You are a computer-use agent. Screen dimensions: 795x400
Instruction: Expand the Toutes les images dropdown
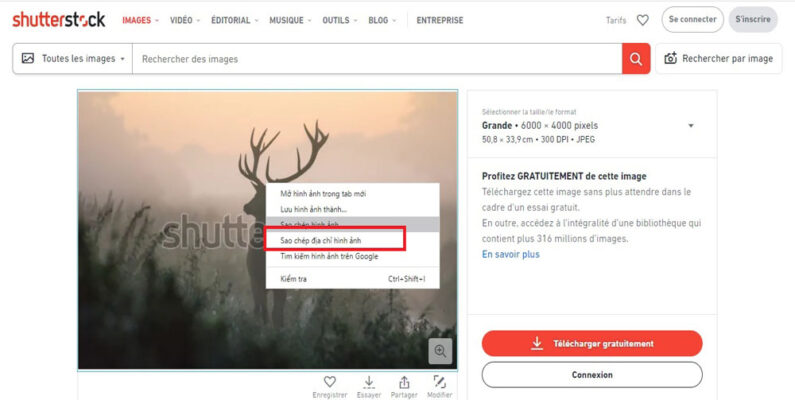[x=73, y=59]
